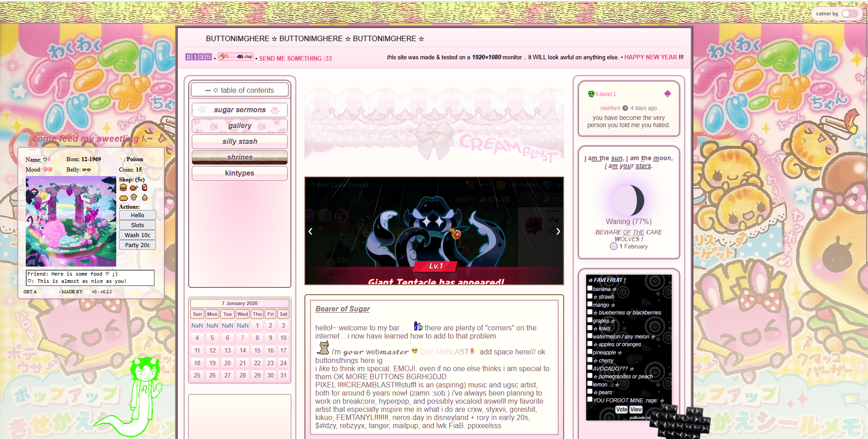This screenshot has width=868, height=439.
Task: Open the sugar sermons page
Action: [x=240, y=110]
